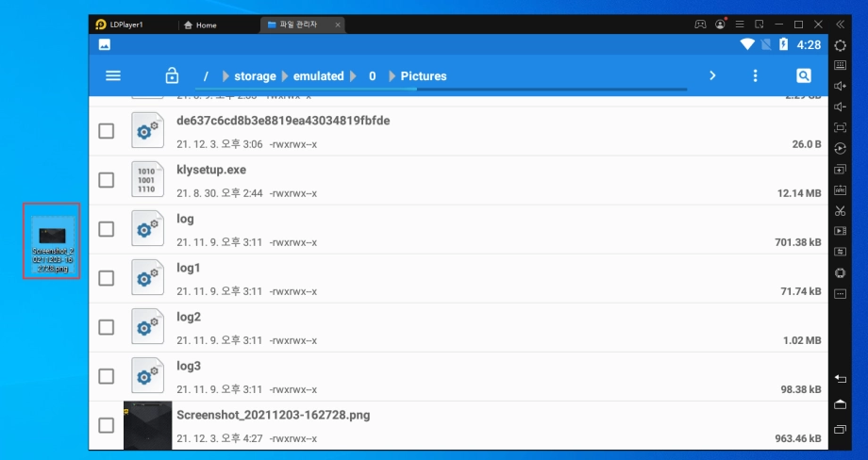Open Screenshot png thumbnail in file list

[x=148, y=426]
